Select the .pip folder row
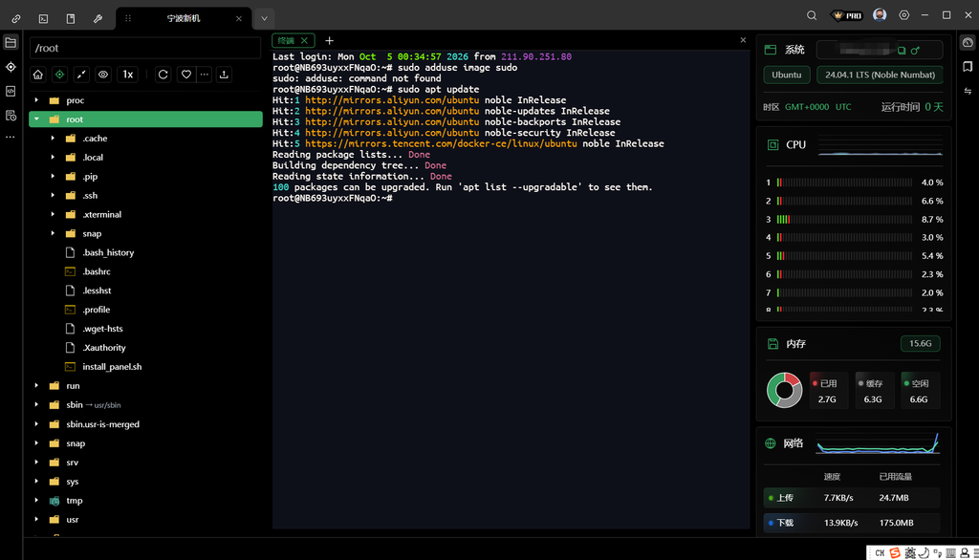The height and width of the screenshot is (560, 979). [x=145, y=177]
